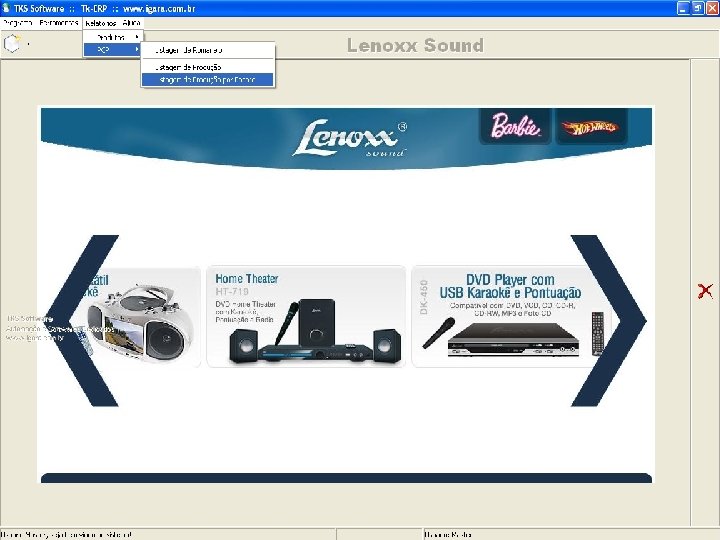The width and height of the screenshot is (720, 540).
Task: Expand the highlighted PCP submenu entry
Action: tap(113, 49)
